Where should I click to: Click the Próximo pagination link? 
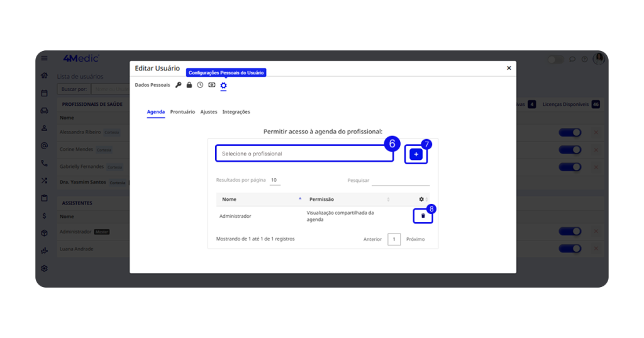tap(415, 239)
